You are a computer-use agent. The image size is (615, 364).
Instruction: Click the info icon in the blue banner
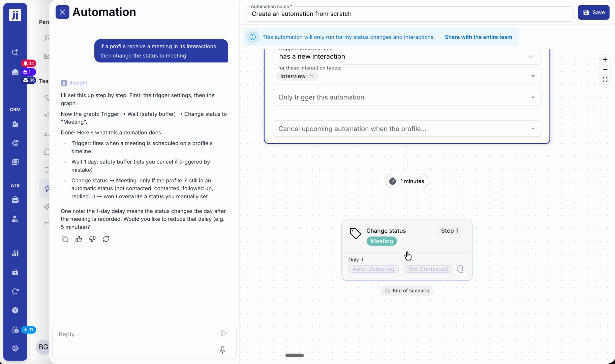click(x=252, y=37)
